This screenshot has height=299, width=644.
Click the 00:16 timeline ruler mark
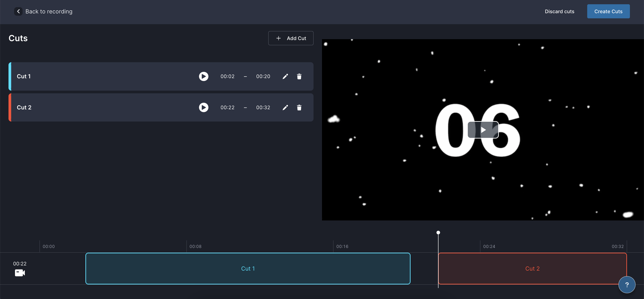tap(342, 246)
